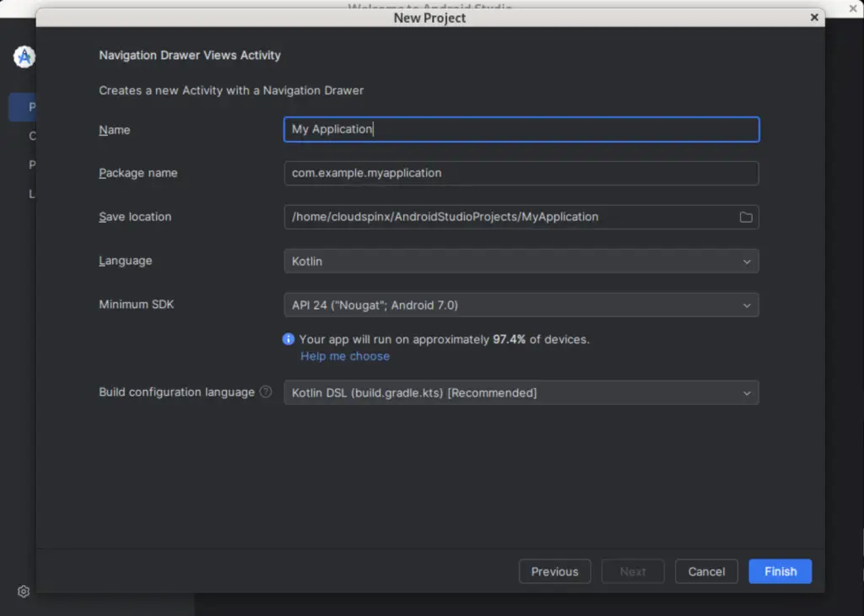864x616 pixels.
Task: Click the disabled Next button
Action: 633,571
